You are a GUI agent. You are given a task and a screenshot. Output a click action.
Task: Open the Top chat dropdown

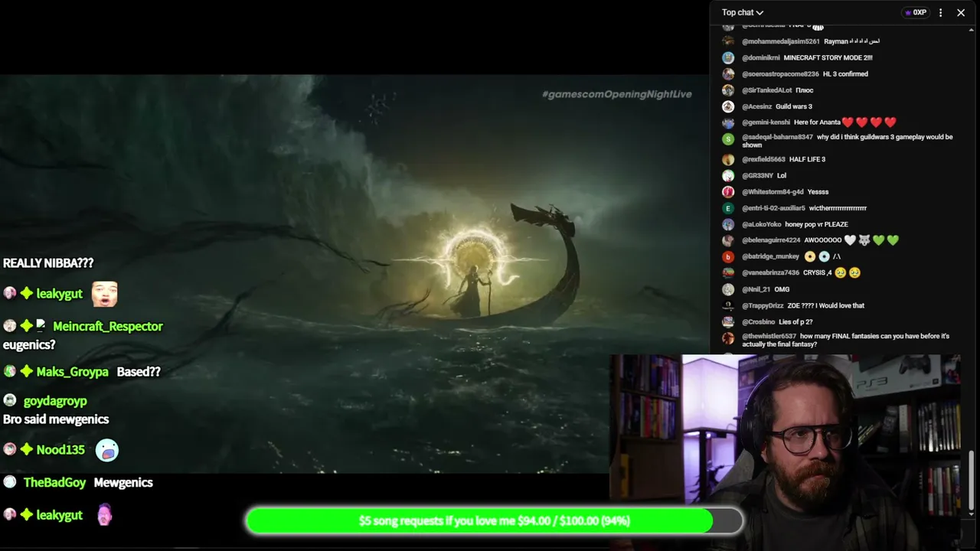[x=743, y=12]
